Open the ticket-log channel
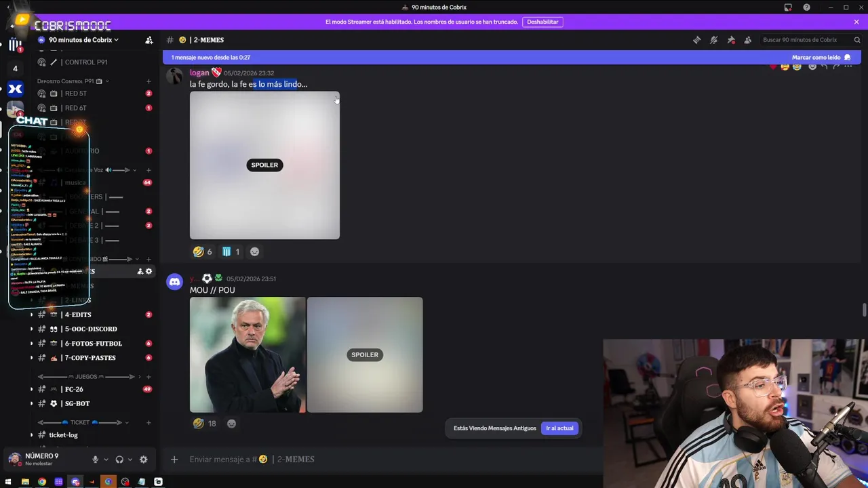 click(63, 435)
